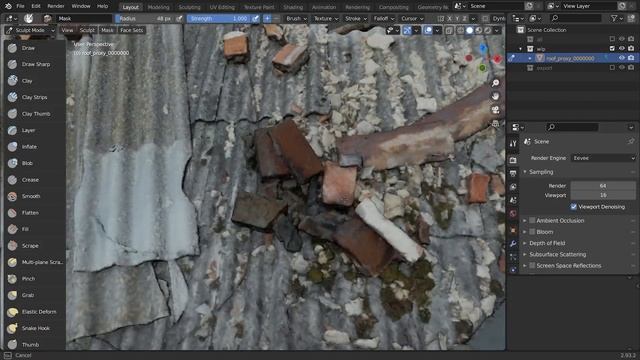Open the Texture dropdown
Image resolution: width=640 pixels, height=360 pixels.
coord(326,19)
